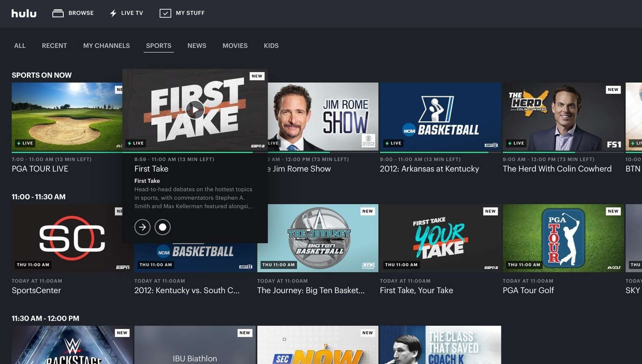This screenshot has width=642, height=364.
Task: Open the Jim Rome Show thumbnail
Action: pyautogui.click(x=323, y=117)
